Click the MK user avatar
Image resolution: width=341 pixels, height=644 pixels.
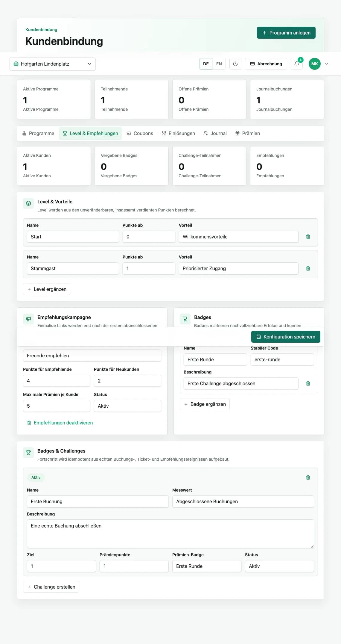click(315, 64)
